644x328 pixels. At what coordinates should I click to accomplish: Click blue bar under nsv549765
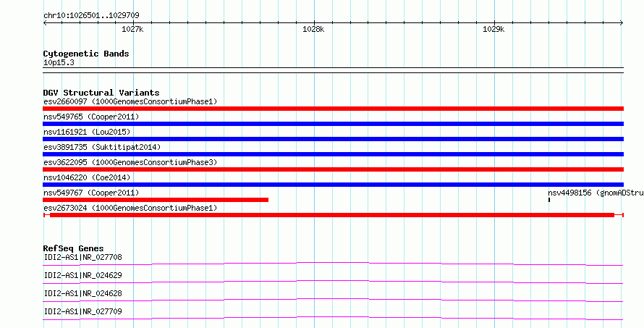[x=333, y=124]
